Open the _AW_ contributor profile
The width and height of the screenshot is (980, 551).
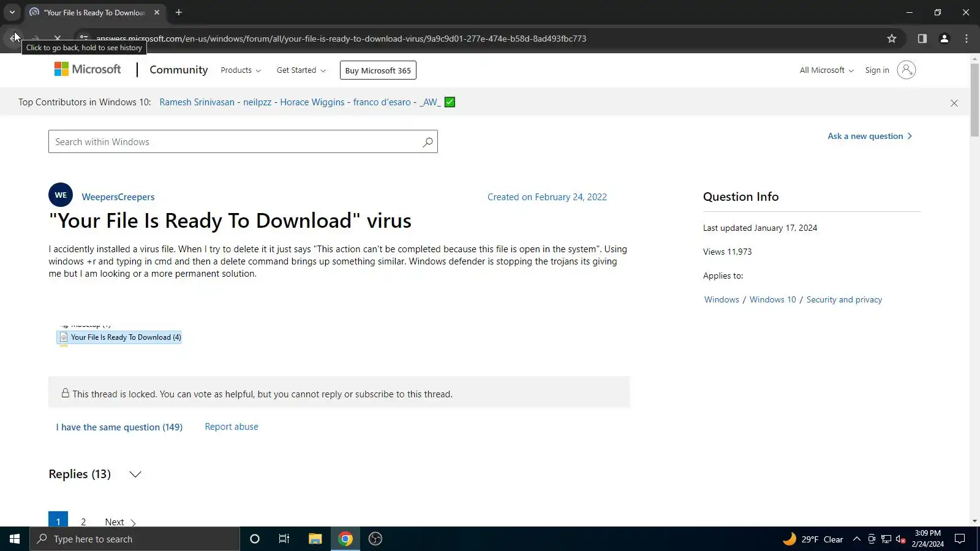430,102
